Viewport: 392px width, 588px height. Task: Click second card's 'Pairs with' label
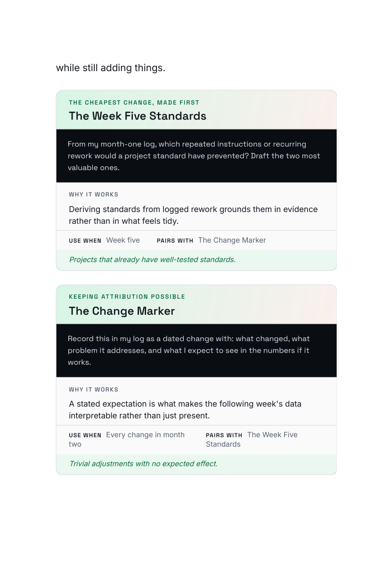224,435
